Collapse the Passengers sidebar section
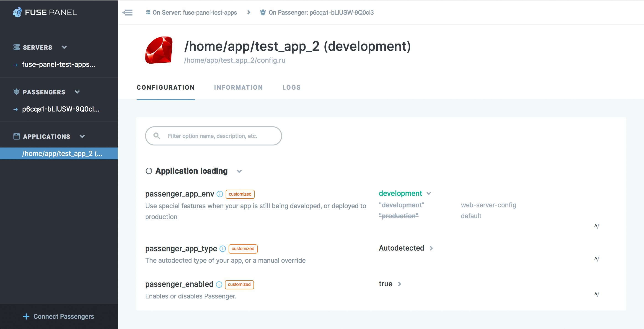The height and width of the screenshot is (329, 644). click(x=77, y=92)
